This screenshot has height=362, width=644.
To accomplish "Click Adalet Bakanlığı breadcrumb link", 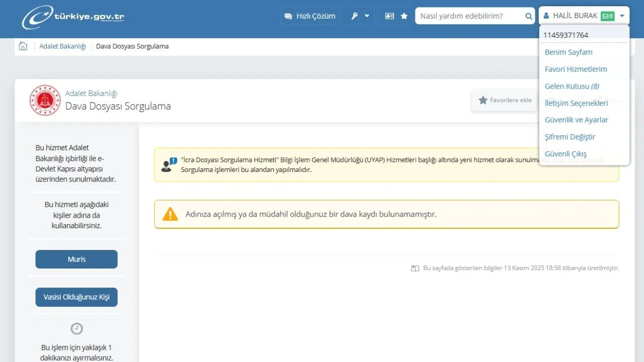I will [62, 46].
